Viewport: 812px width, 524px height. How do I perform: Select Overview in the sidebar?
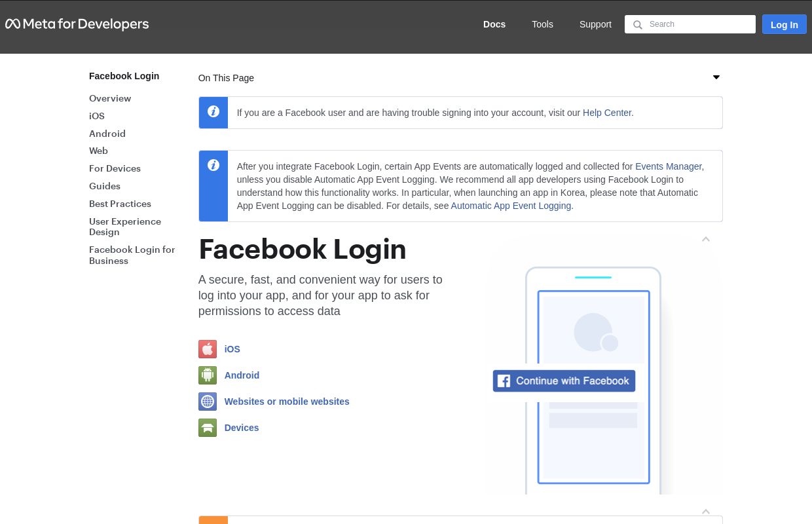click(x=110, y=98)
